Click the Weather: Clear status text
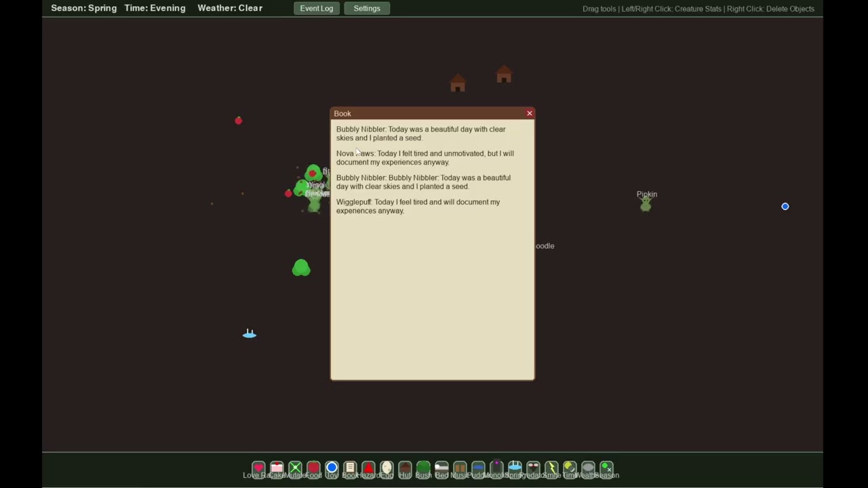The width and height of the screenshot is (868, 488). (230, 8)
